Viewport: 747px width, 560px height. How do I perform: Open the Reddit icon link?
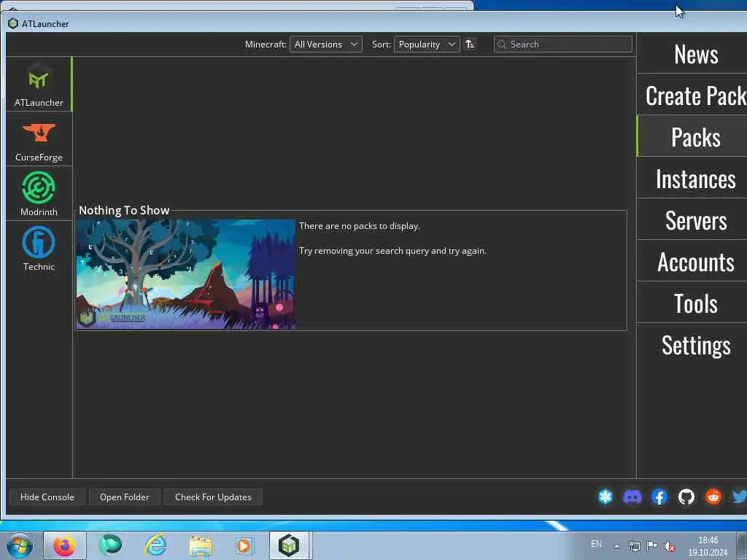click(x=713, y=497)
